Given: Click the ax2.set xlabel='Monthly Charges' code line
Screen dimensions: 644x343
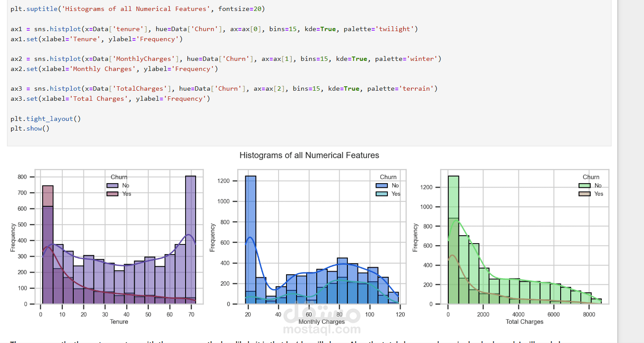Looking at the screenshot, I should coord(114,69).
